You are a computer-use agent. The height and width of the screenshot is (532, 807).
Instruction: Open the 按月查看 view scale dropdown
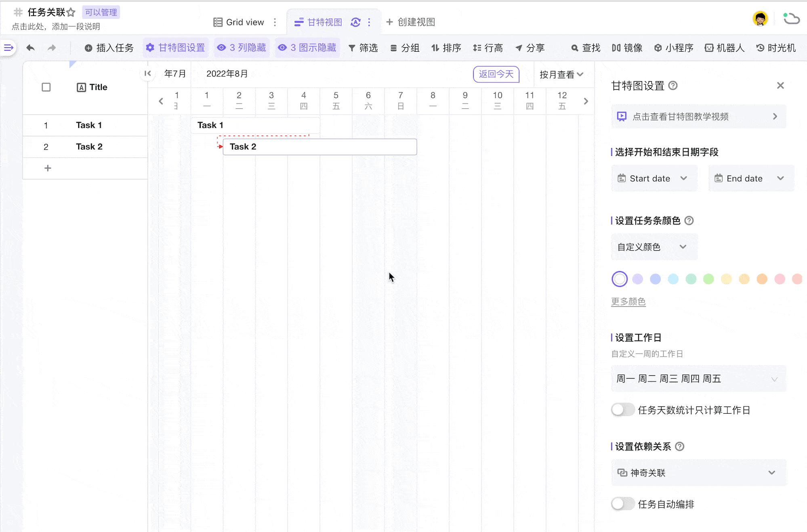(561, 74)
